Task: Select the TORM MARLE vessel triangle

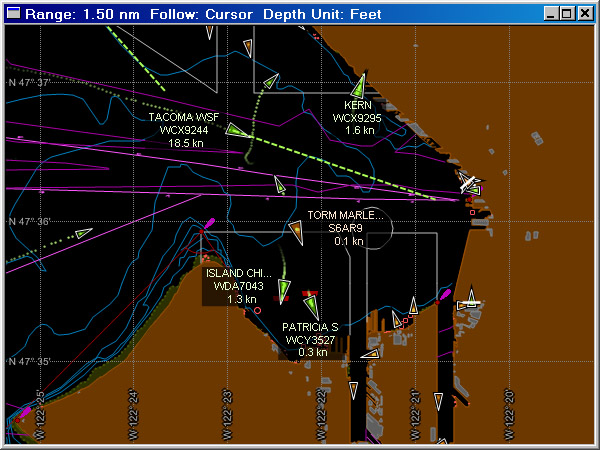Action: point(297,232)
